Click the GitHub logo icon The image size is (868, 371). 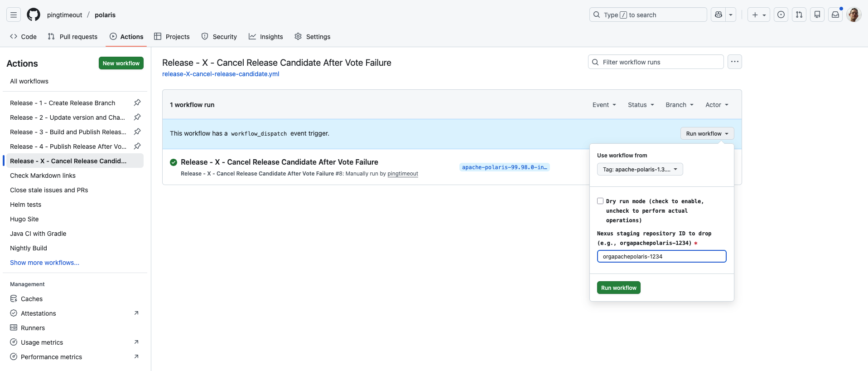[x=34, y=15]
